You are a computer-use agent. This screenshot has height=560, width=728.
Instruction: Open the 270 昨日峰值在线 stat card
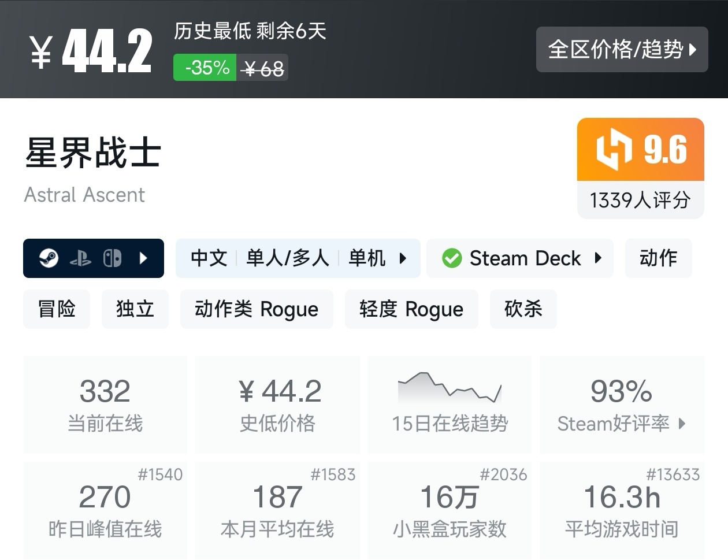click(x=105, y=510)
